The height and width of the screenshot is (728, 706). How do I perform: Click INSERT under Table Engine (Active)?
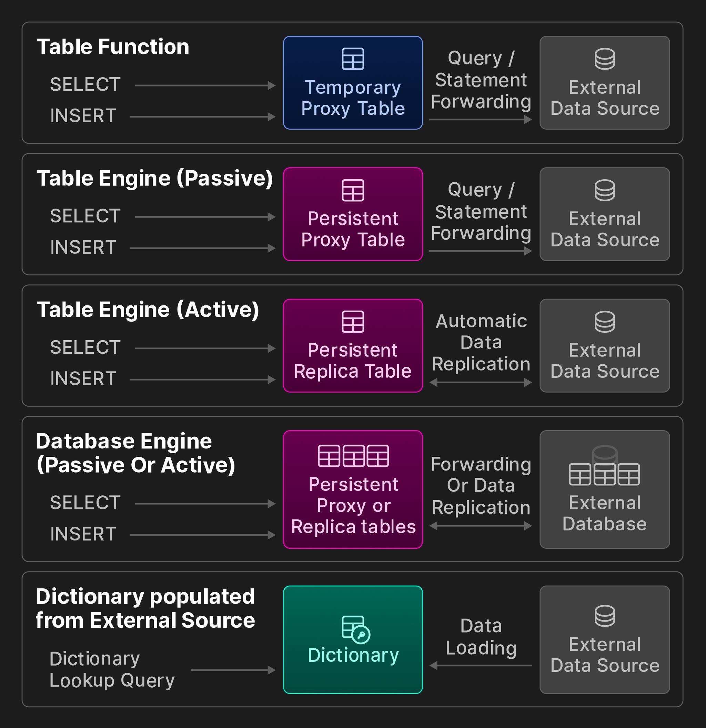click(x=83, y=379)
